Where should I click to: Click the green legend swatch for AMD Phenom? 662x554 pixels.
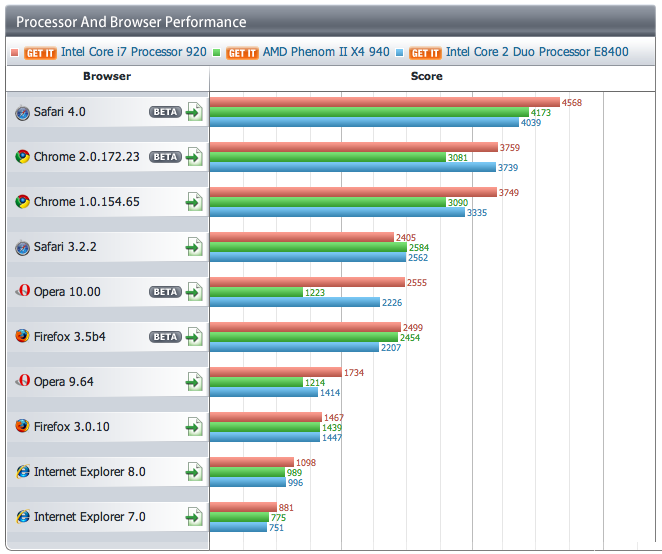217,53
